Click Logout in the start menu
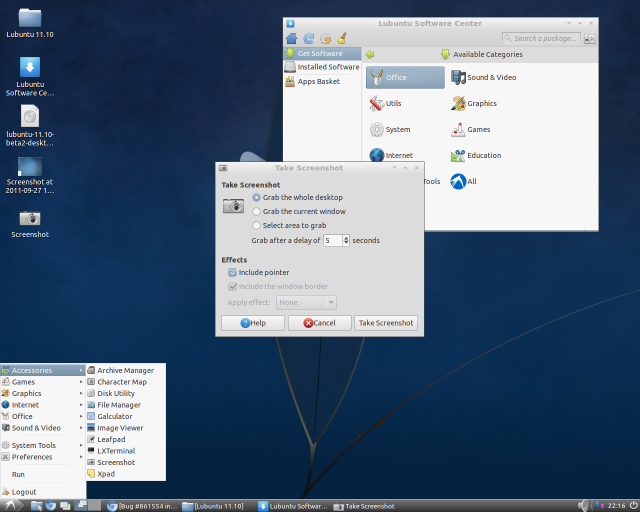The height and width of the screenshot is (512, 640). (x=43, y=492)
